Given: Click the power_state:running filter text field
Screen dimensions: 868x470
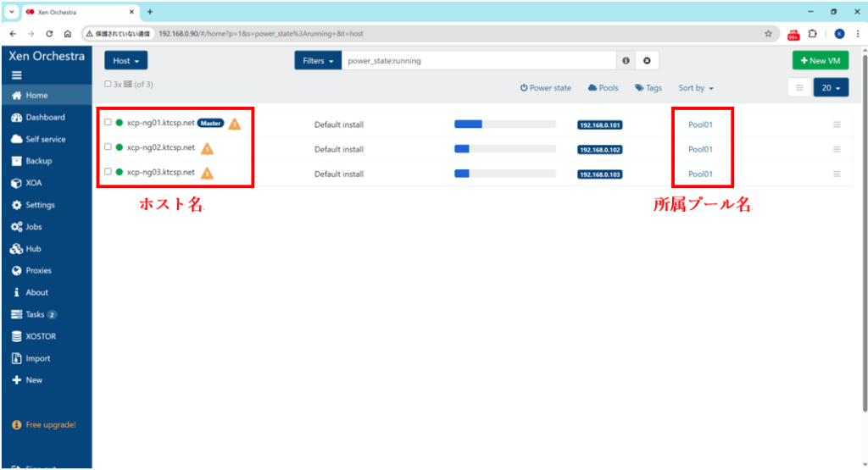Looking at the screenshot, I should [479, 61].
